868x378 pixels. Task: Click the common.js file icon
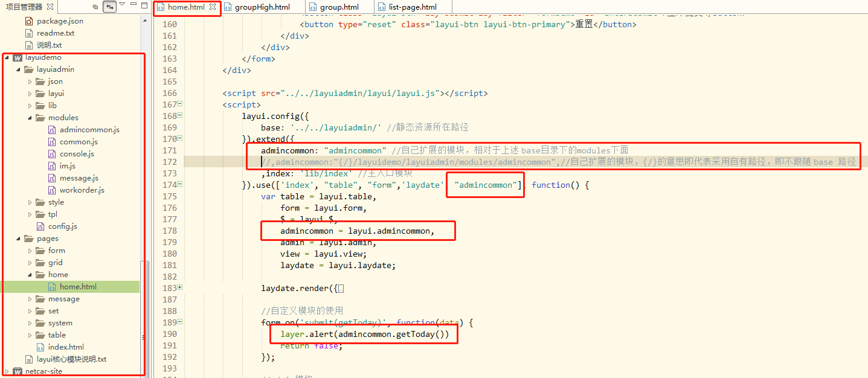[x=53, y=142]
